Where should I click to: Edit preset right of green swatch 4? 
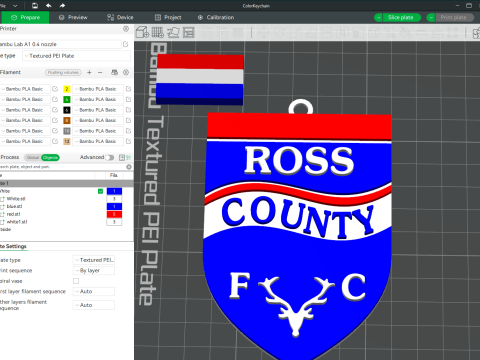[x=128, y=99]
